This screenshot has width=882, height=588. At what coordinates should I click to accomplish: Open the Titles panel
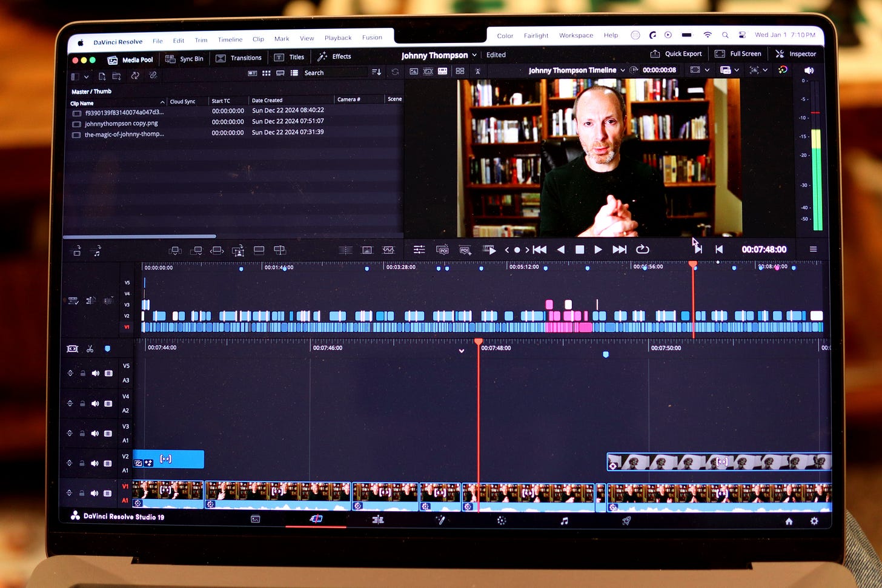289,57
